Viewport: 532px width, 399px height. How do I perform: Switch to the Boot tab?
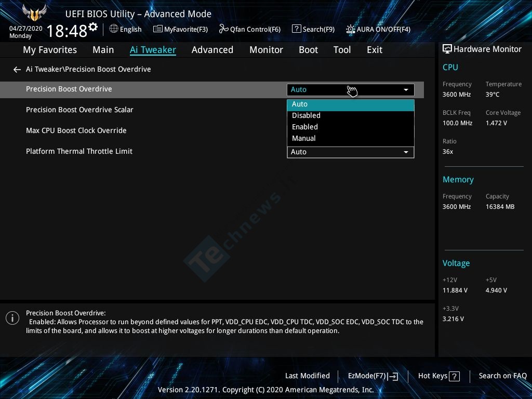pyautogui.click(x=308, y=50)
